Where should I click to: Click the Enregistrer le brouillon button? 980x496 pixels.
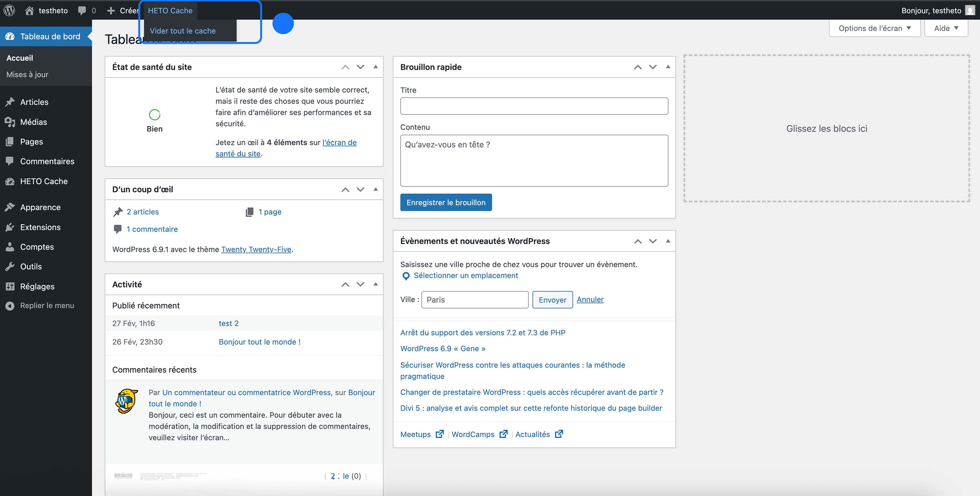tap(446, 202)
